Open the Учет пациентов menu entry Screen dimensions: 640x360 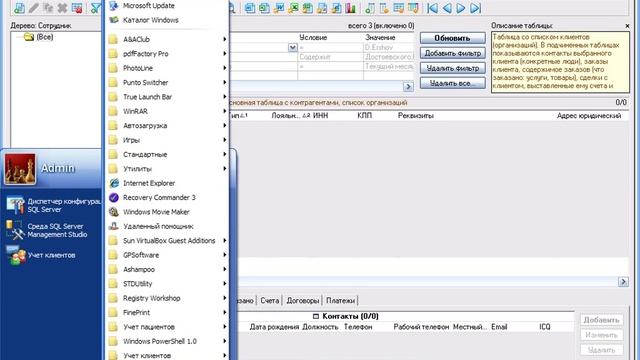pos(167,327)
